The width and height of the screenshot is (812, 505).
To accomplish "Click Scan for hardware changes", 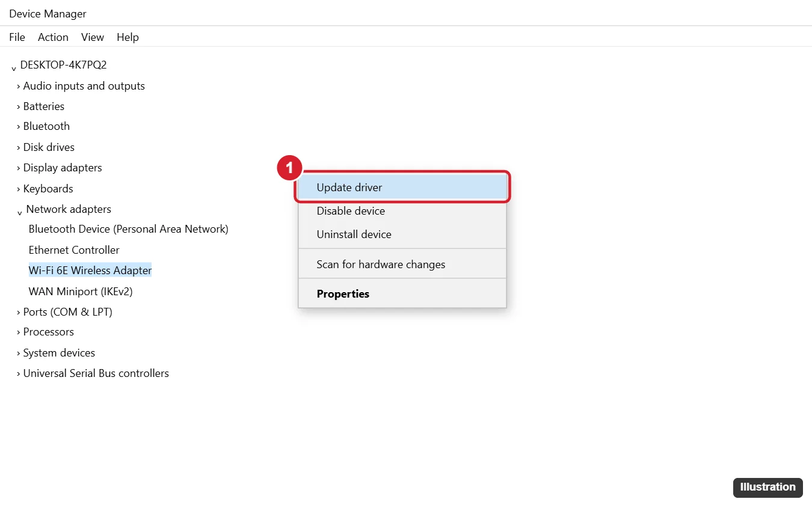I will 402,265.
